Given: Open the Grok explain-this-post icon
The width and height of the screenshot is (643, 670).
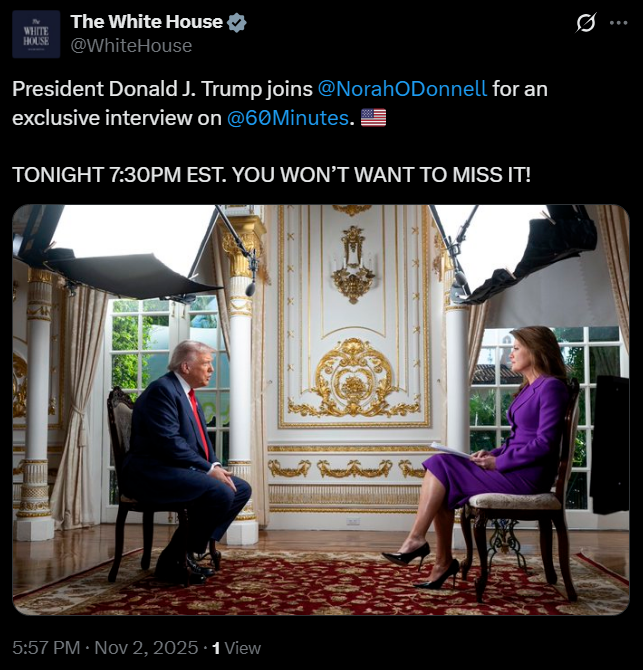Looking at the screenshot, I should click(x=586, y=23).
